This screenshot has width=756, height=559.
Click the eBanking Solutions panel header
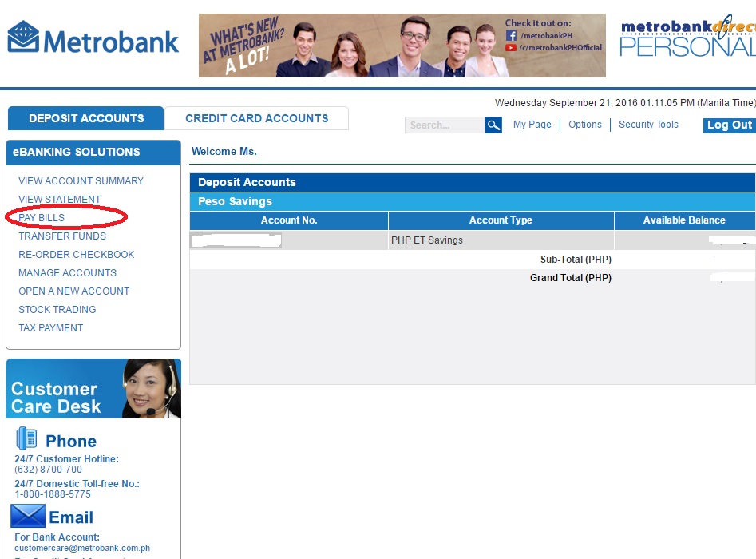93,152
